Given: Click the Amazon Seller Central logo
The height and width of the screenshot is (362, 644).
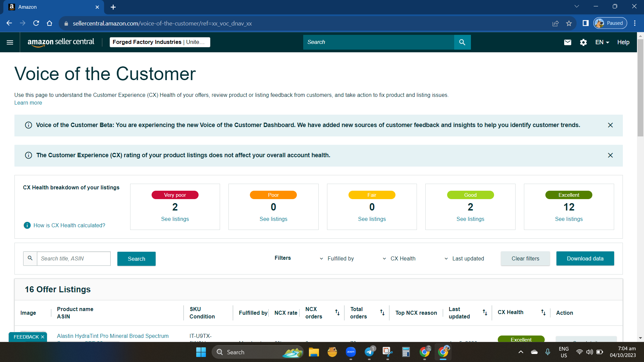Looking at the screenshot, I should (x=61, y=42).
